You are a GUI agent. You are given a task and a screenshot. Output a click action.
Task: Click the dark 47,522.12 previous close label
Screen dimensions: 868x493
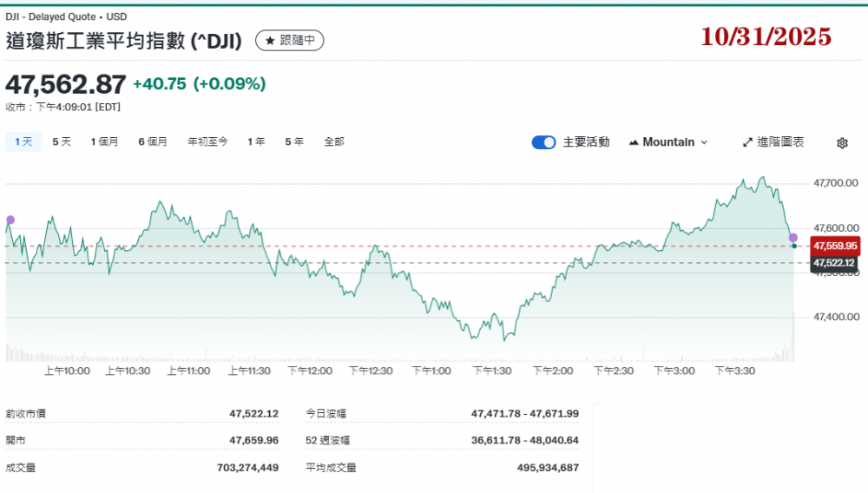point(834,263)
